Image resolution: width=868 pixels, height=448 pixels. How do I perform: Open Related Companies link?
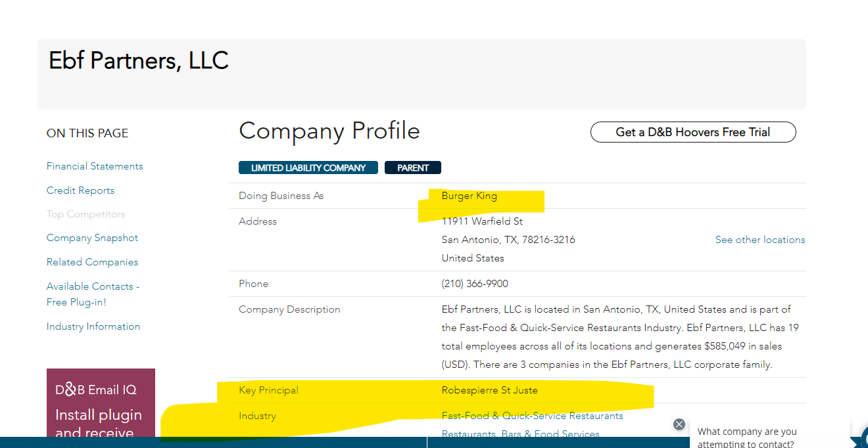pyautogui.click(x=92, y=262)
